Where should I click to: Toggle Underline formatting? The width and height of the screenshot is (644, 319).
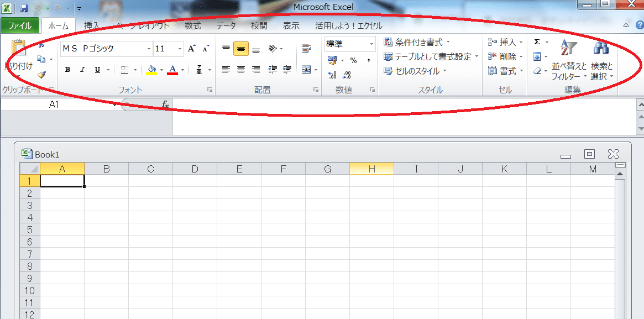(x=97, y=70)
